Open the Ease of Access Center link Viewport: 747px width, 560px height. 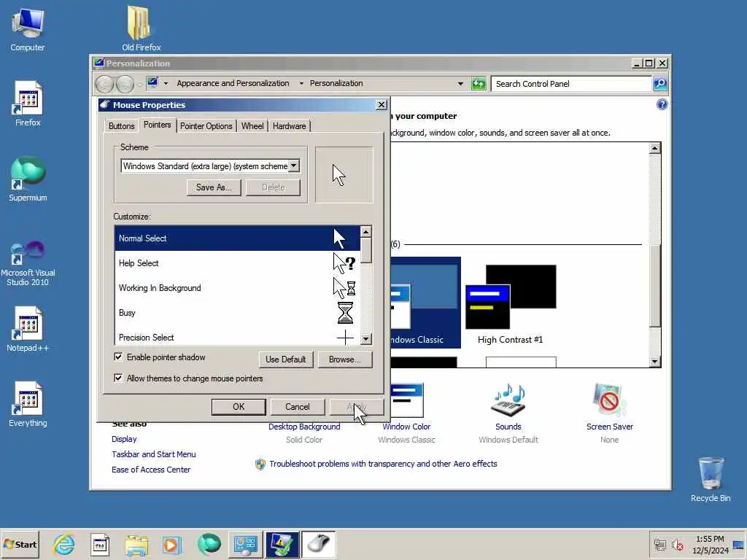point(150,470)
